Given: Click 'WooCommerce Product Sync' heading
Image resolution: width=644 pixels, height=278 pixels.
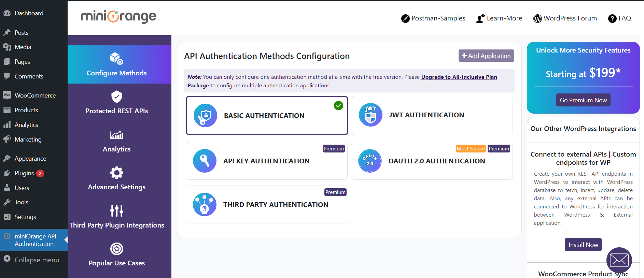Looking at the screenshot, I should [x=583, y=274].
